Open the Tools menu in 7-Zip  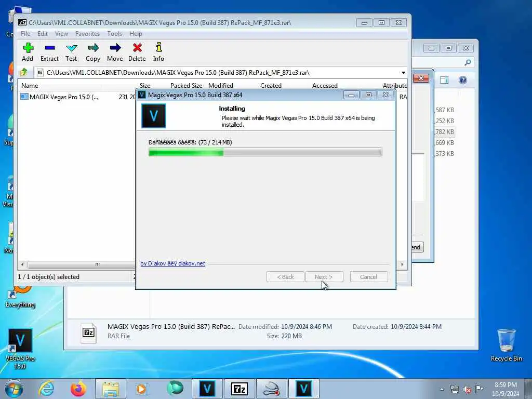point(115,34)
